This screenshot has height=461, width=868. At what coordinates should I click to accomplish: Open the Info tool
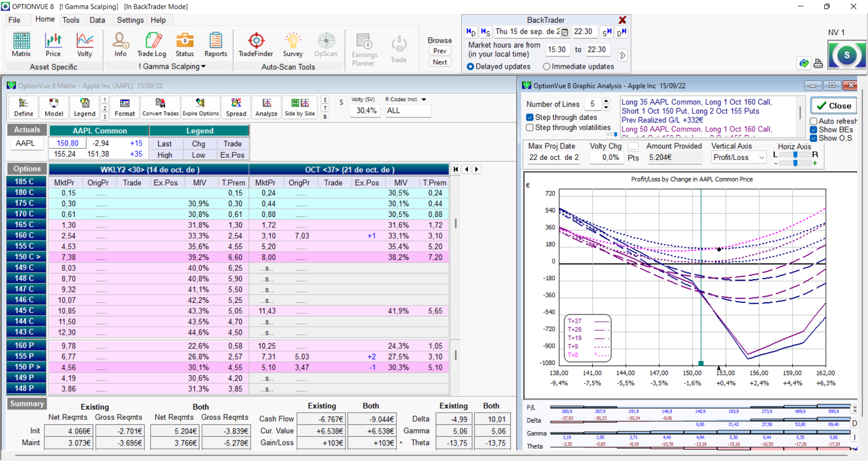click(120, 45)
